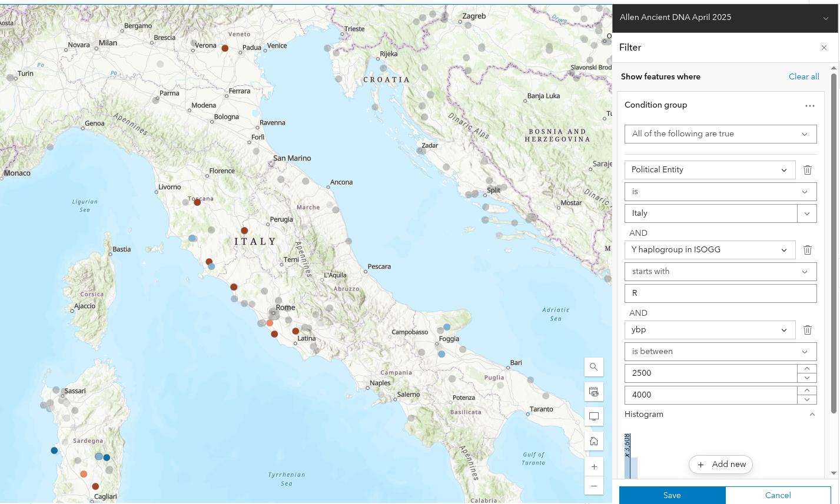
Task: Click the 2500 lower bound input
Action: 711,373
